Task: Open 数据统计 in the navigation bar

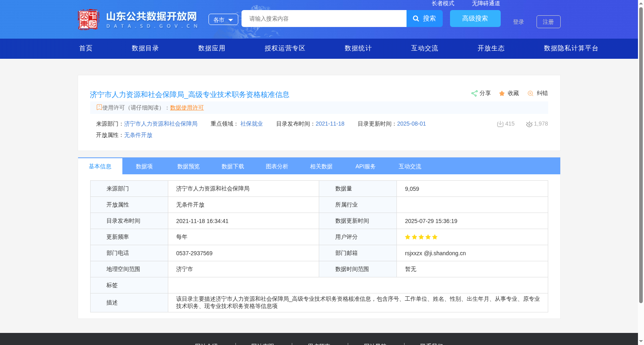Action: click(358, 48)
